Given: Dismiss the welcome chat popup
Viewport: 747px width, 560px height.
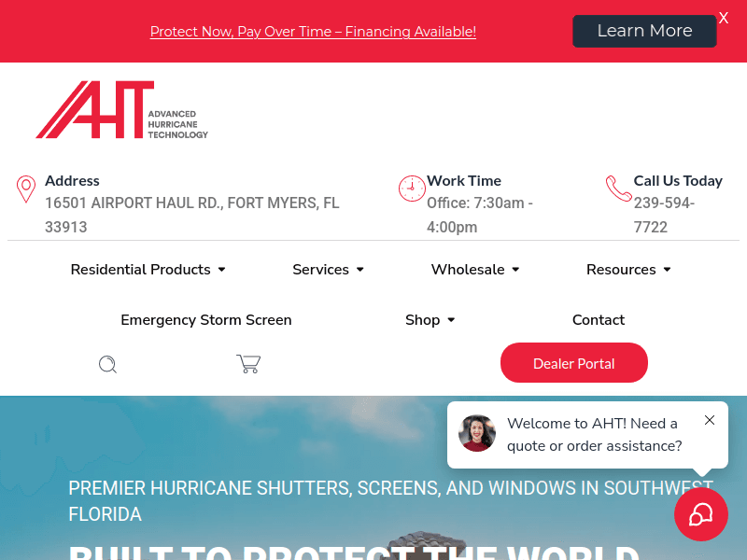Looking at the screenshot, I should click(x=710, y=420).
